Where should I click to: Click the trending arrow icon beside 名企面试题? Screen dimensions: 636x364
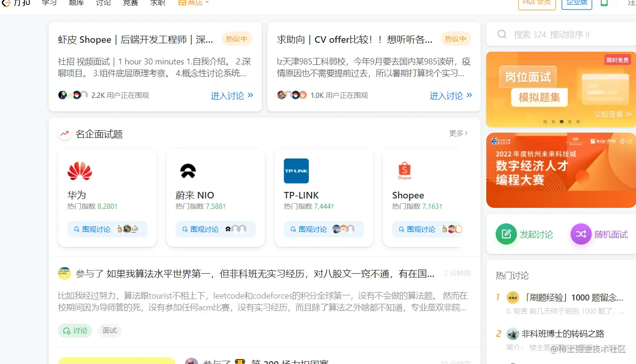click(x=64, y=134)
